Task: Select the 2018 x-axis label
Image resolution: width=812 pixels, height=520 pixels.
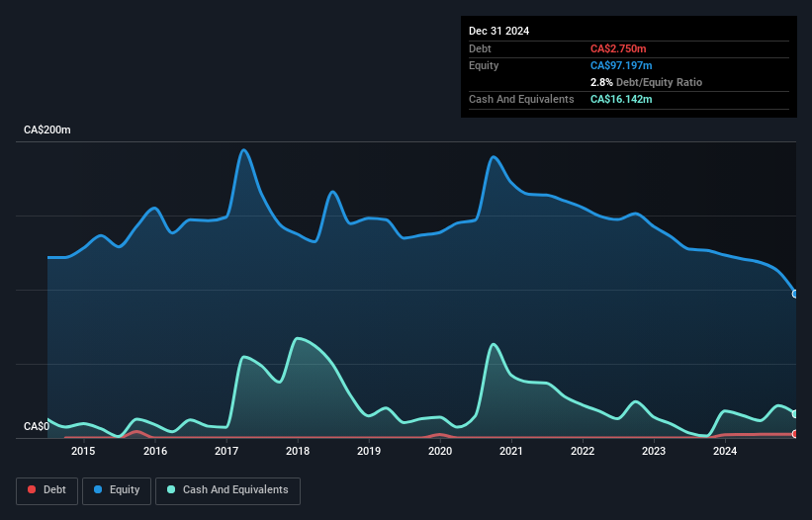Action: [298, 451]
